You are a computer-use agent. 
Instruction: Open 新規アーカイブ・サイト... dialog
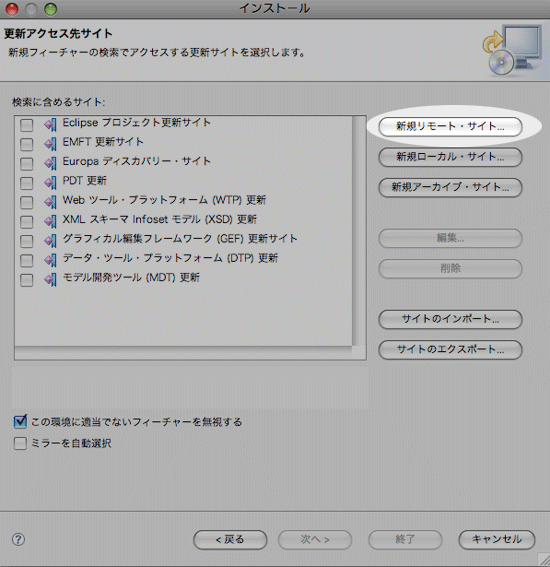point(450,187)
